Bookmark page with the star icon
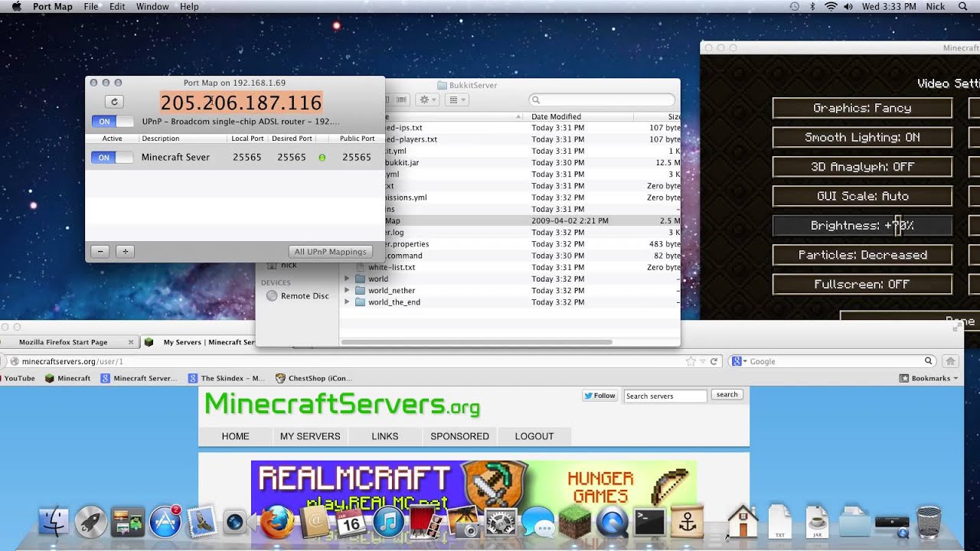 [691, 361]
